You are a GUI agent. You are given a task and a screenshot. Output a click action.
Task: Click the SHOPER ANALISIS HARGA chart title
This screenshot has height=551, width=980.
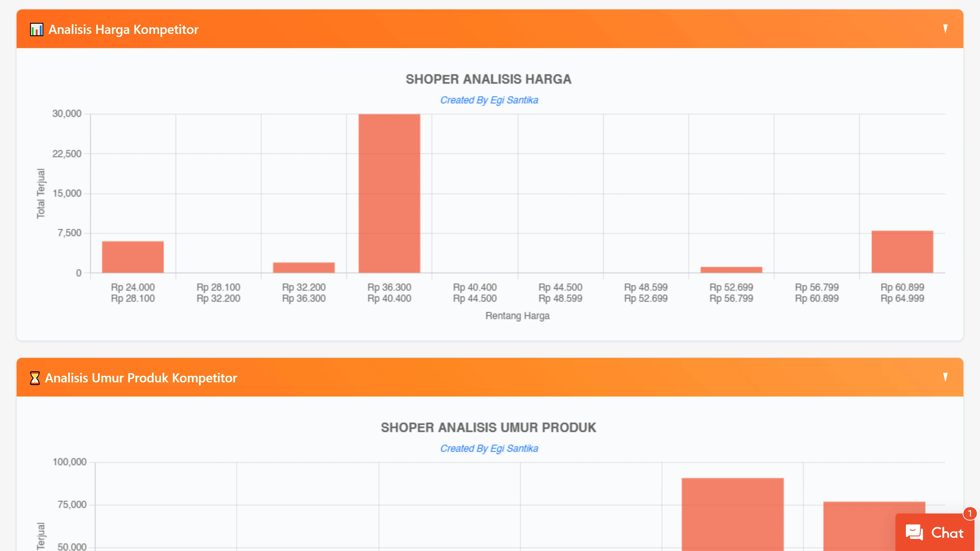[488, 79]
